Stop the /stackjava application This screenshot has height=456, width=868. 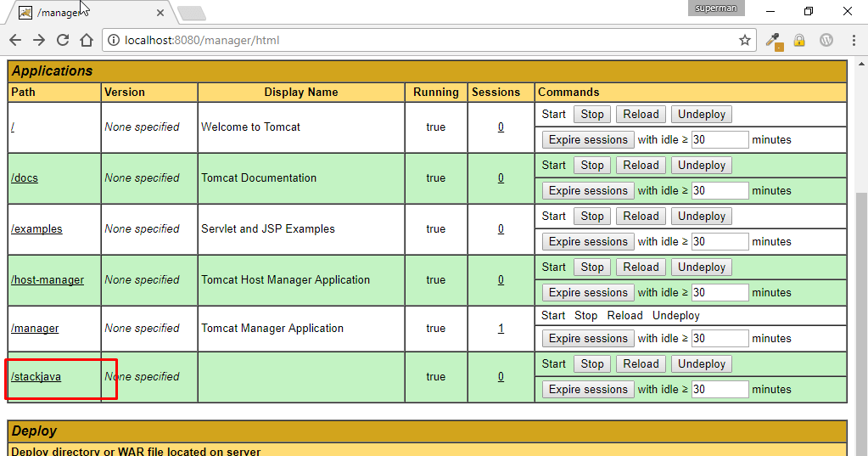point(591,364)
